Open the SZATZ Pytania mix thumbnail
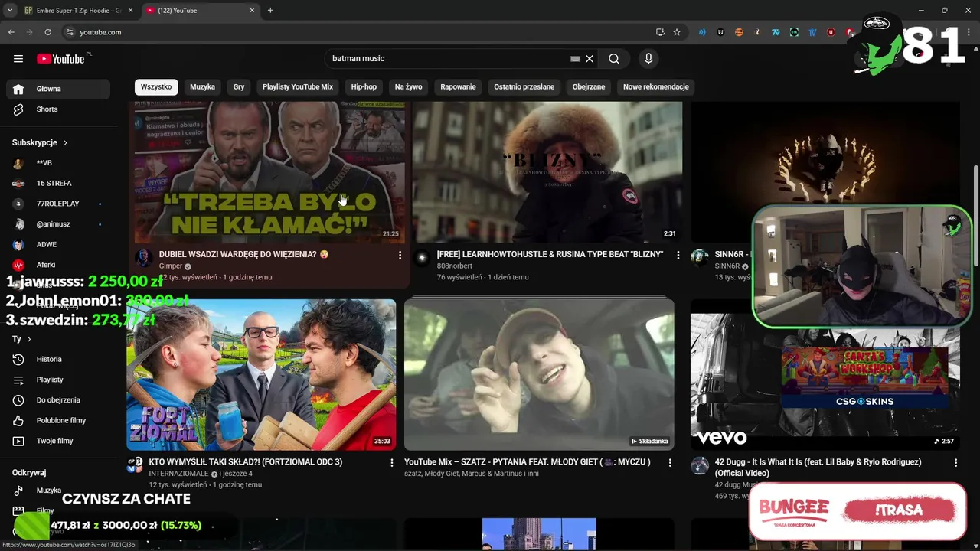The width and height of the screenshot is (980, 551). [x=539, y=375]
